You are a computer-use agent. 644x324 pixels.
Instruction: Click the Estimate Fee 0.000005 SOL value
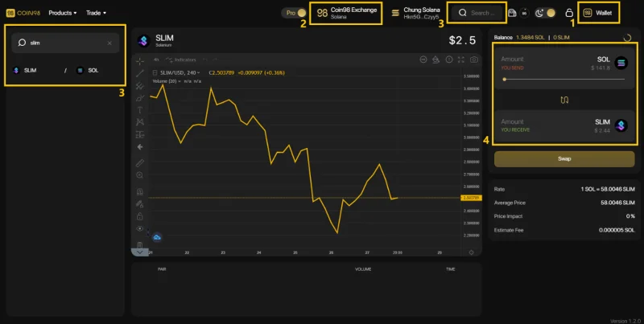[617, 230]
